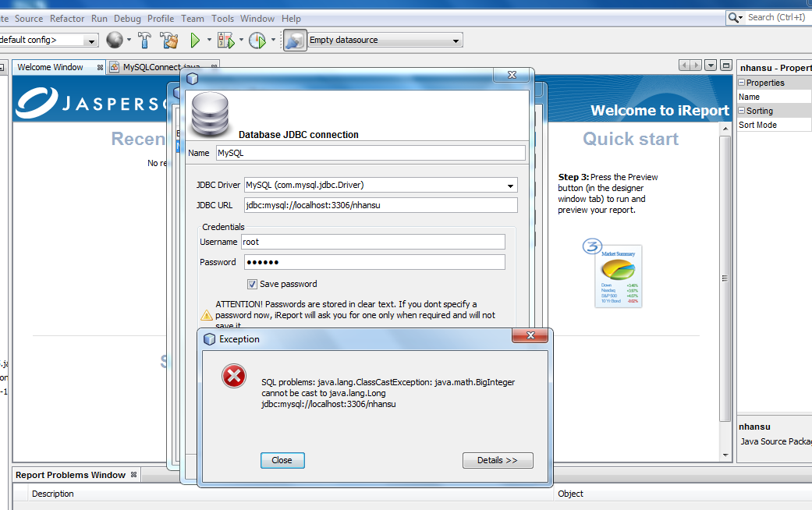Image resolution: width=812 pixels, height=510 pixels.
Task: Click the maximize editor window icon
Action: pos(726,66)
